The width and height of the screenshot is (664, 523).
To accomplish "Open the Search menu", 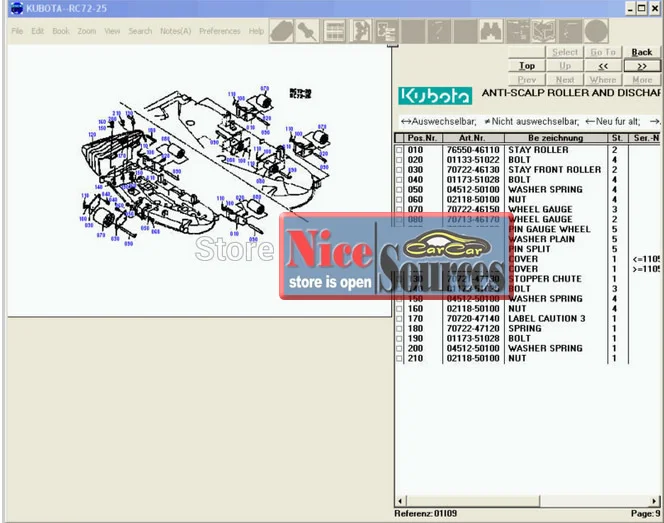I will (x=140, y=31).
